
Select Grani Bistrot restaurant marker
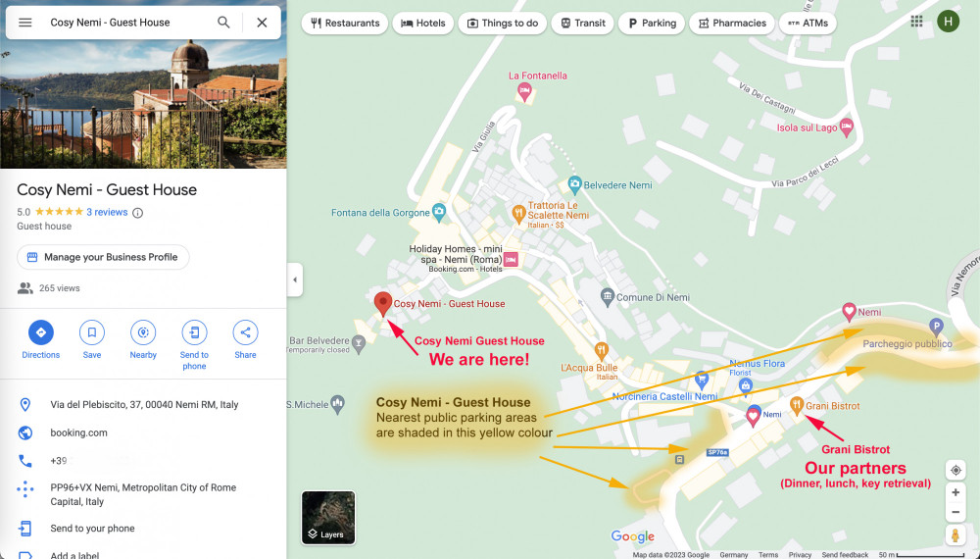click(796, 406)
